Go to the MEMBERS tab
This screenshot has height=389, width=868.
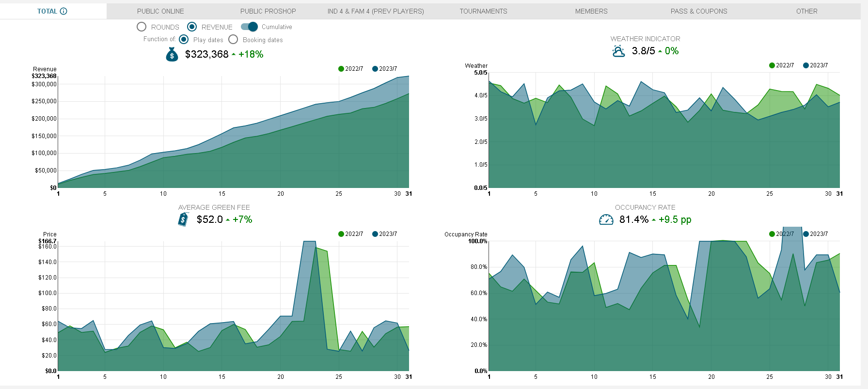(x=591, y=11)
